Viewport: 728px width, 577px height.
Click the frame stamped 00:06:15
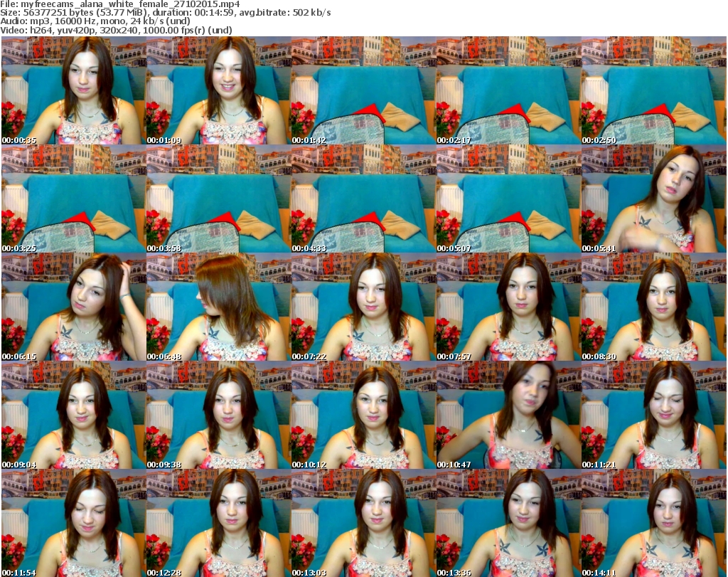click(74, 307)
